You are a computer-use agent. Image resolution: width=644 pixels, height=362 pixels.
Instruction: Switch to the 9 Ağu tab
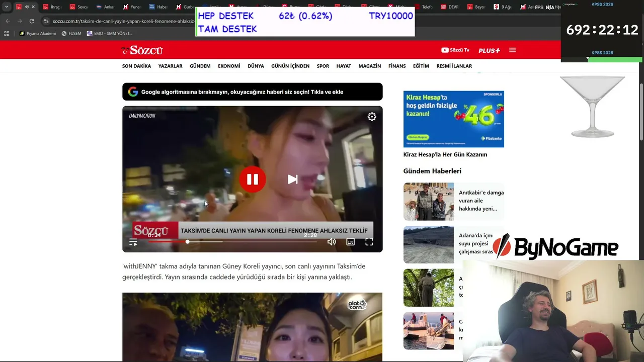point(503,7)
